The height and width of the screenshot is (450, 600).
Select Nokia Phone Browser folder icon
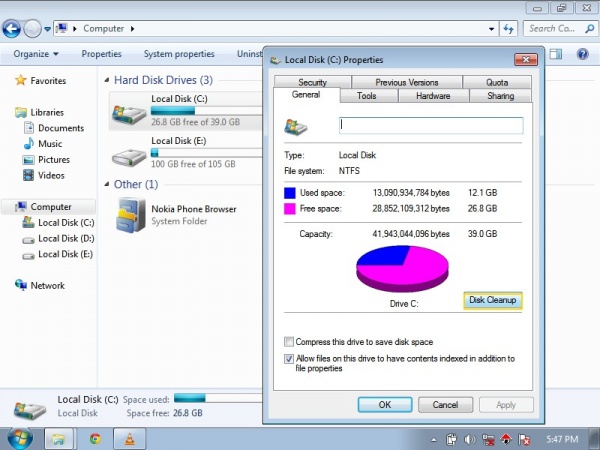(x=130, y=215)
